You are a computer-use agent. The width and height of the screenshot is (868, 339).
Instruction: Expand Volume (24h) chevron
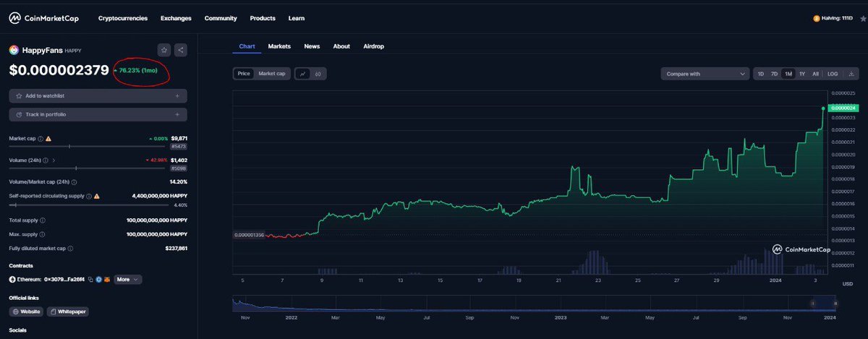pyautogui.click(x=54, y=160)
